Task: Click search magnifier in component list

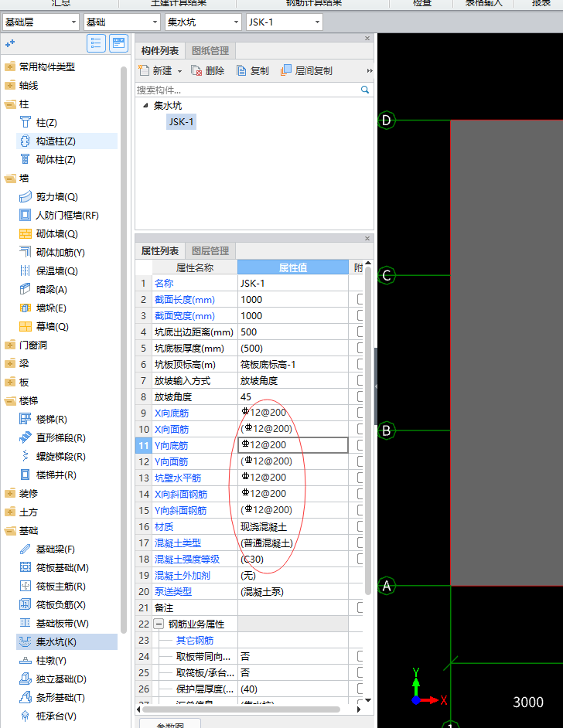Action: 365,90
